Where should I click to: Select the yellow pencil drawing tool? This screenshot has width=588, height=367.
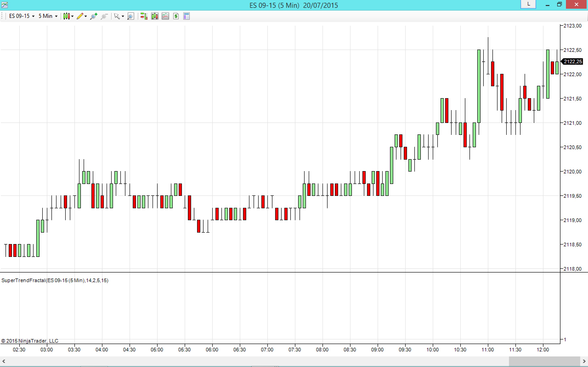click(80, 16)
